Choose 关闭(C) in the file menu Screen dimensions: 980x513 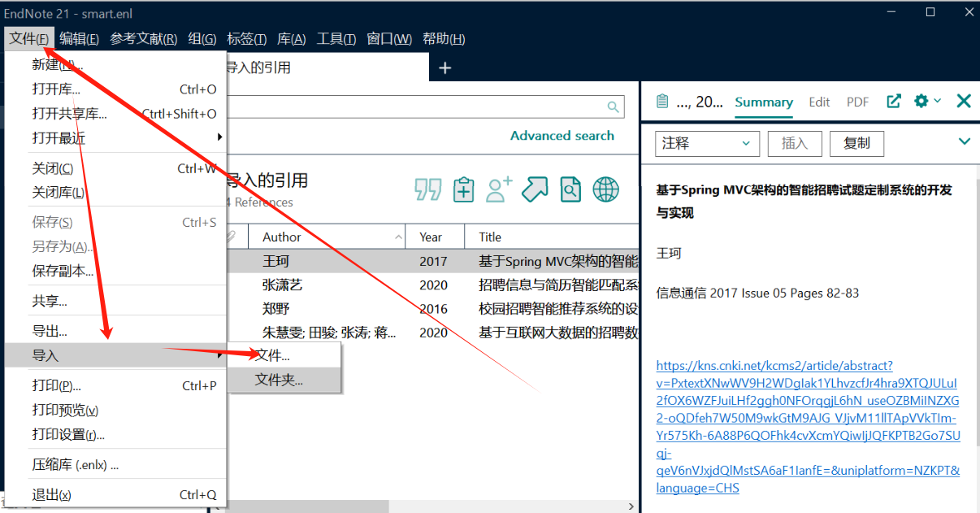tap(115, 168)
